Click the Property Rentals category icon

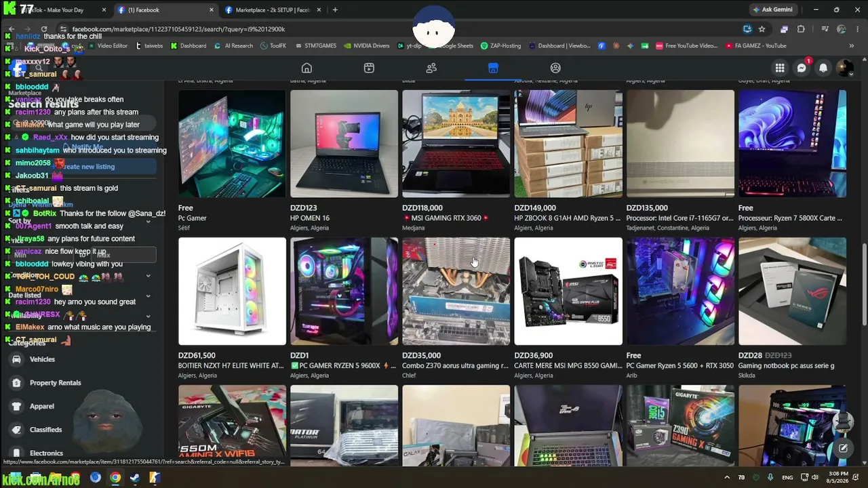coord(16,383)
